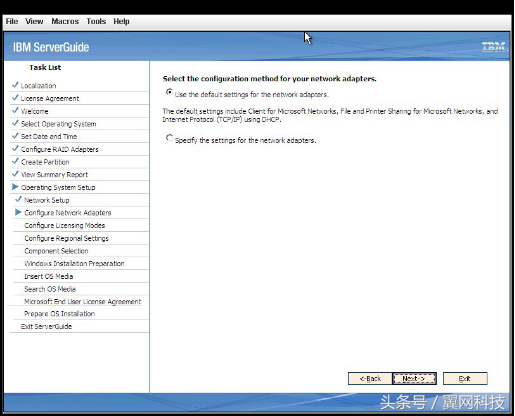Select Configure Licensing Modes subtask
515x416 pixels.
coord(65,226)
